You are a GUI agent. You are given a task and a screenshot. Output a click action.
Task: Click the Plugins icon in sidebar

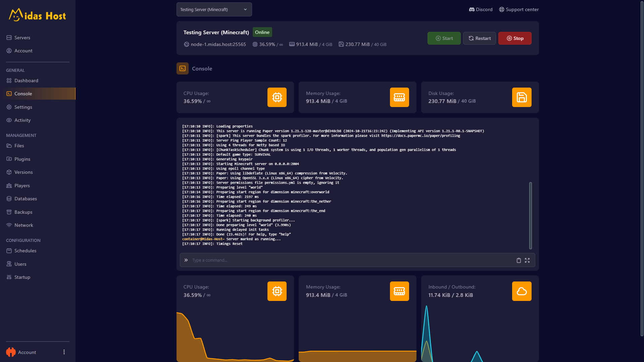click(x=9, y=159)
